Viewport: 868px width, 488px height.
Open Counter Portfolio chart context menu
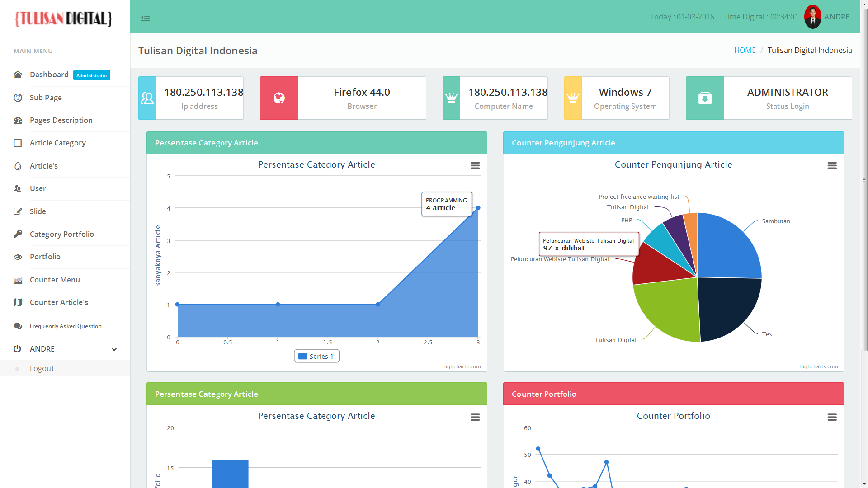pyautogui.click(x=832, y=417)
